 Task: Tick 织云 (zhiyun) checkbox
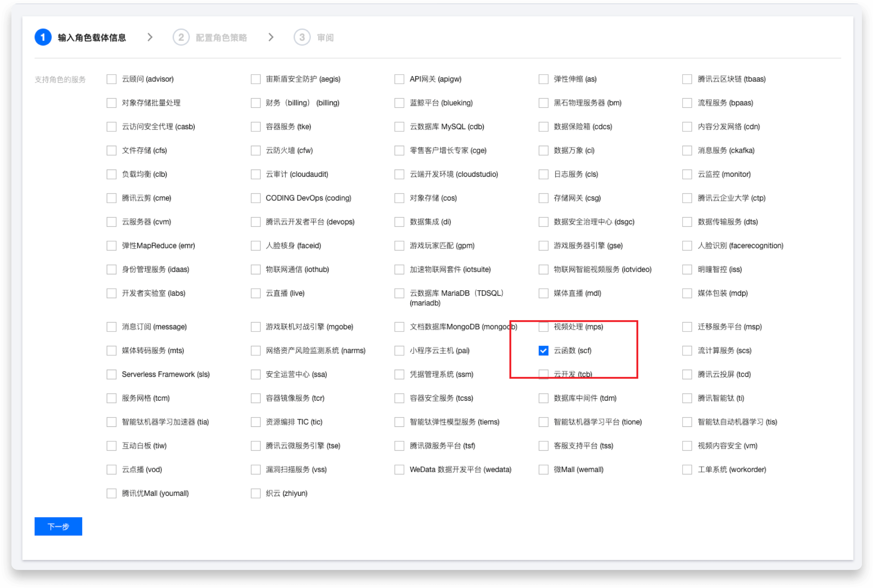click(255, 493)
